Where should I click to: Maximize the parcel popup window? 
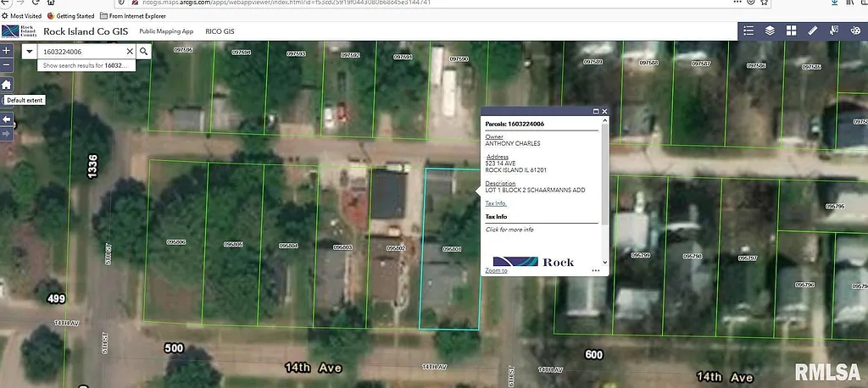click(x=595, y=111)
